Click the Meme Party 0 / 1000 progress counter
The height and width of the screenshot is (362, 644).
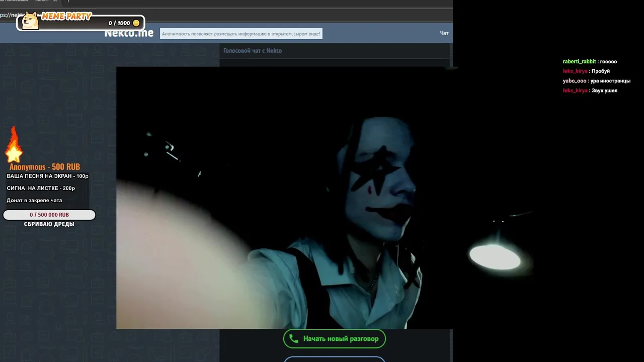(120, 23)
